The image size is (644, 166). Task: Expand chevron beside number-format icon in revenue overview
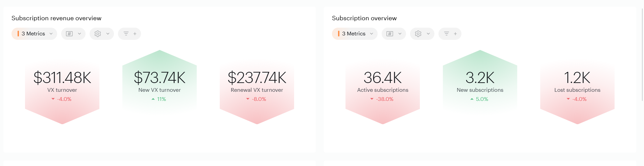[x=79, y=34]
